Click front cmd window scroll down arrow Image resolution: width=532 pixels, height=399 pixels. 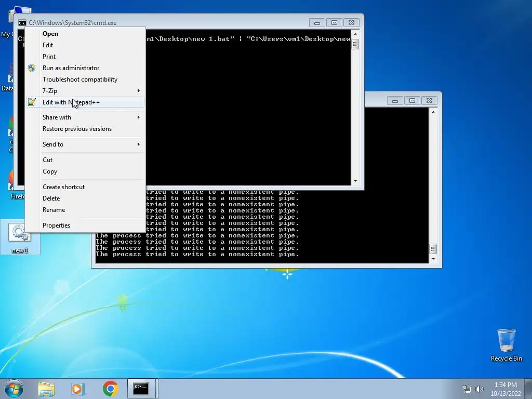[355, 181]
